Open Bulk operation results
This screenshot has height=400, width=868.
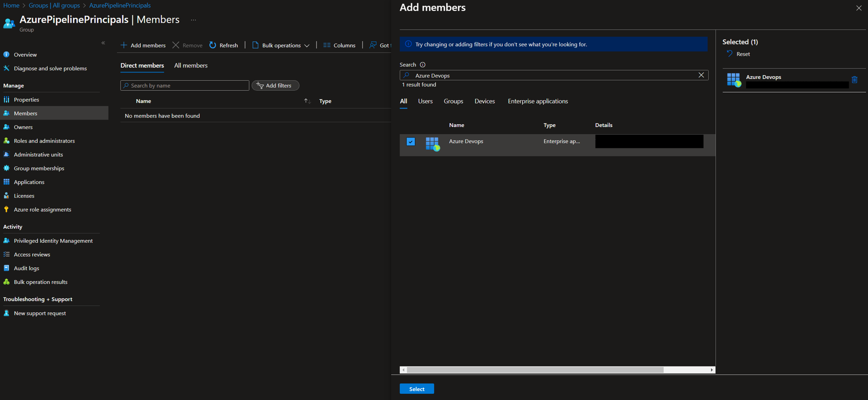(x=41, y=282)
